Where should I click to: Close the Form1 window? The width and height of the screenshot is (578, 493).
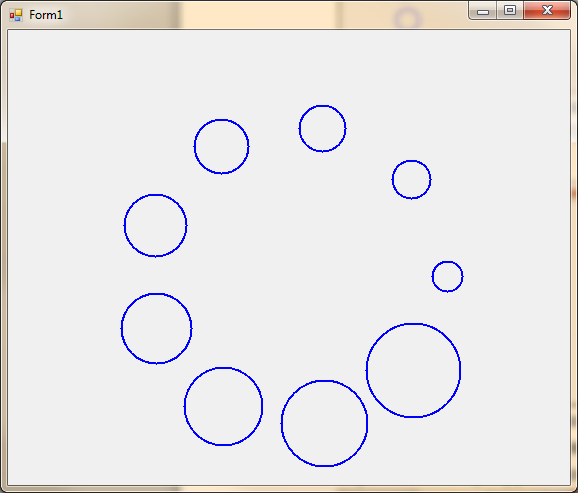(547, 10)
